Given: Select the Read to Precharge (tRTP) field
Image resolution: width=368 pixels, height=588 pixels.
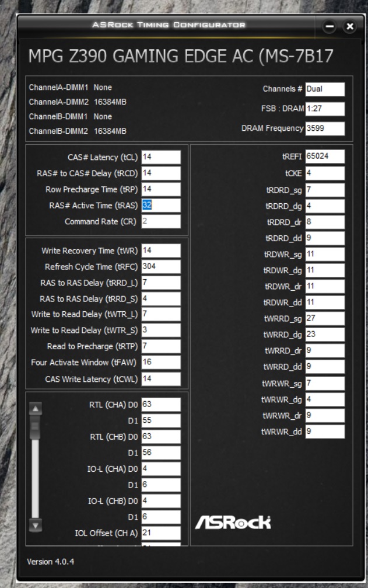Looking at the screenshot, I should (161, 346).
